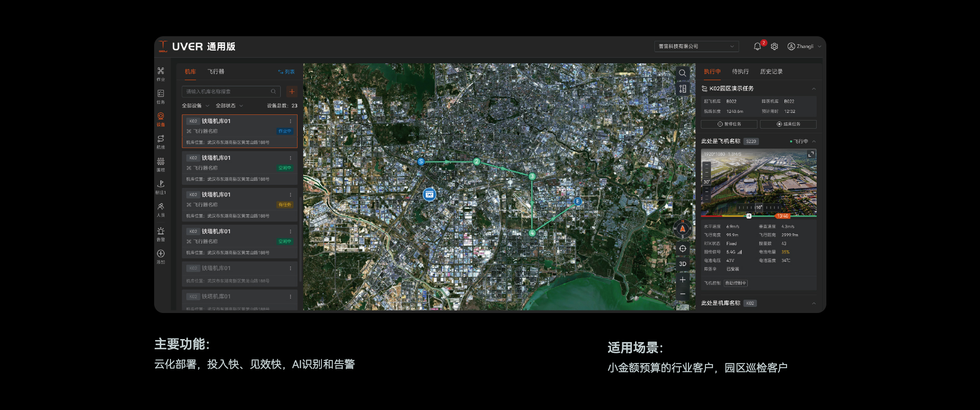
Task: Open the 围栏 geofence section in sidebar
Action: [x=161, y=164]
